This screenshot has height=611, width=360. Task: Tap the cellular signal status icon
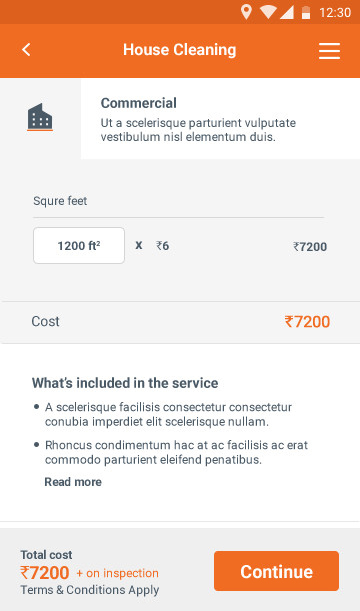[x=287, y=12]
